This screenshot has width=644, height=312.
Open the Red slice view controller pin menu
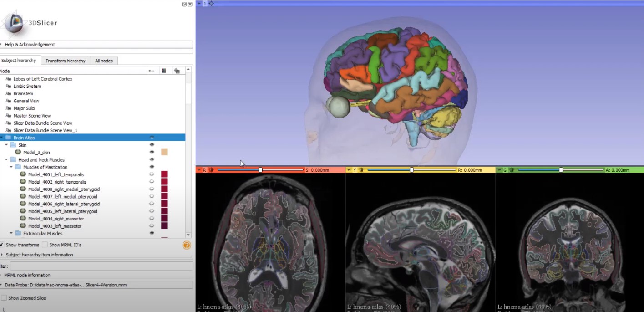pos(199,169)
